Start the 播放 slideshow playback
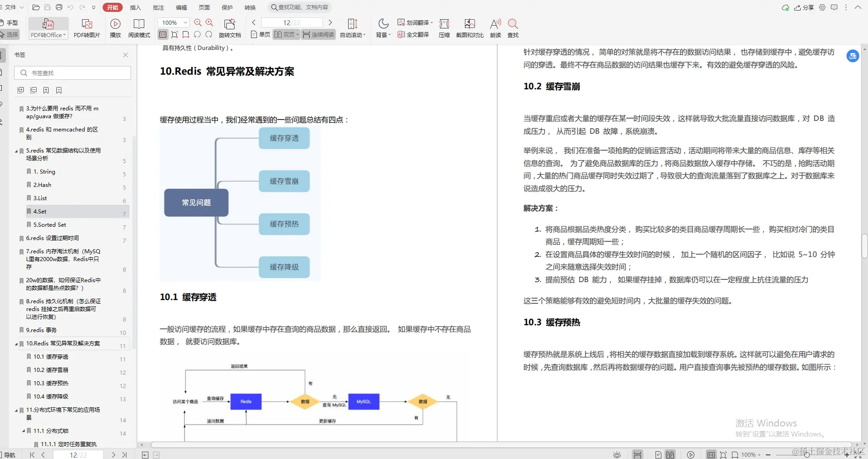 (115, 27)
